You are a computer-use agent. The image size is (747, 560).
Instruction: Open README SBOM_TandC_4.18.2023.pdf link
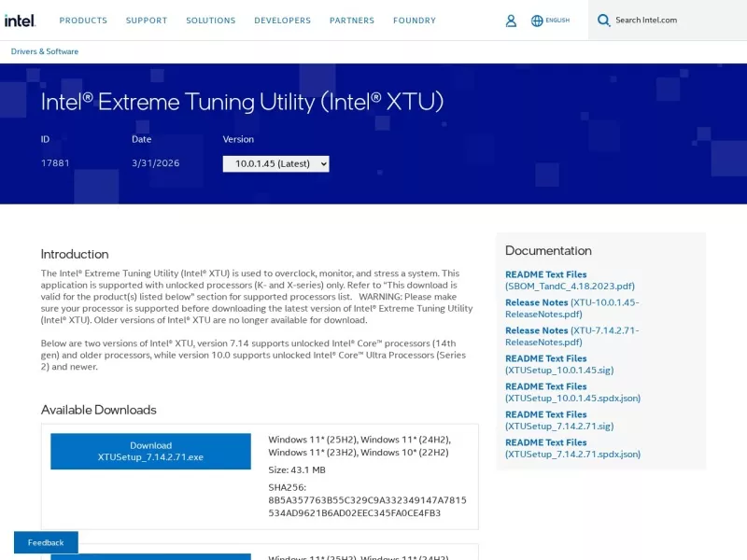pyautogui.click(x=570, y=280)
